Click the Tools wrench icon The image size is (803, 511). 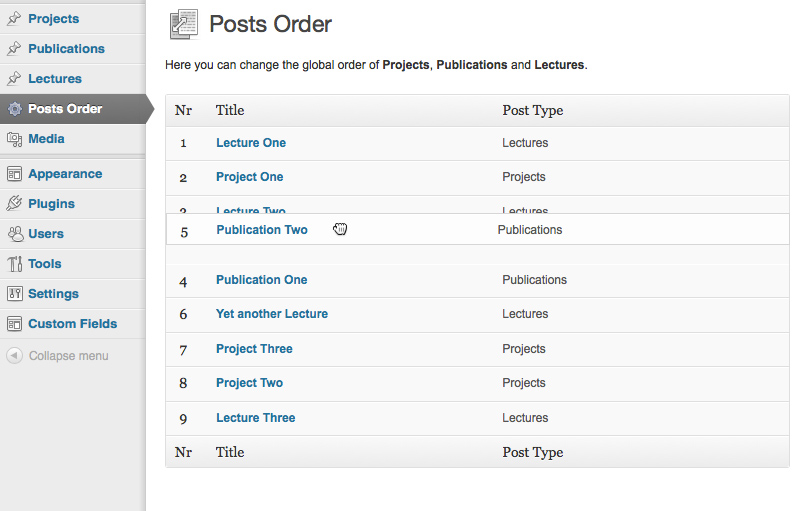point(15,264)
